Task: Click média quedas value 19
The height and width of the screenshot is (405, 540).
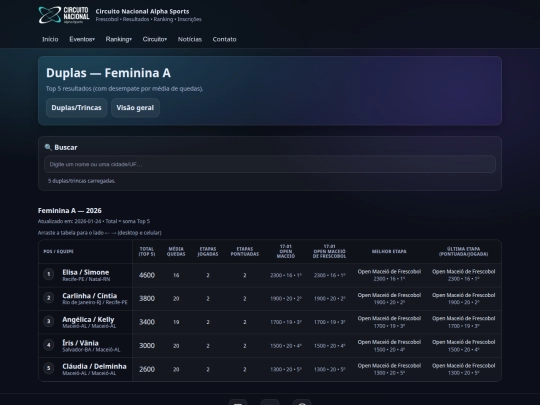Action: click(x=176, y=322)
